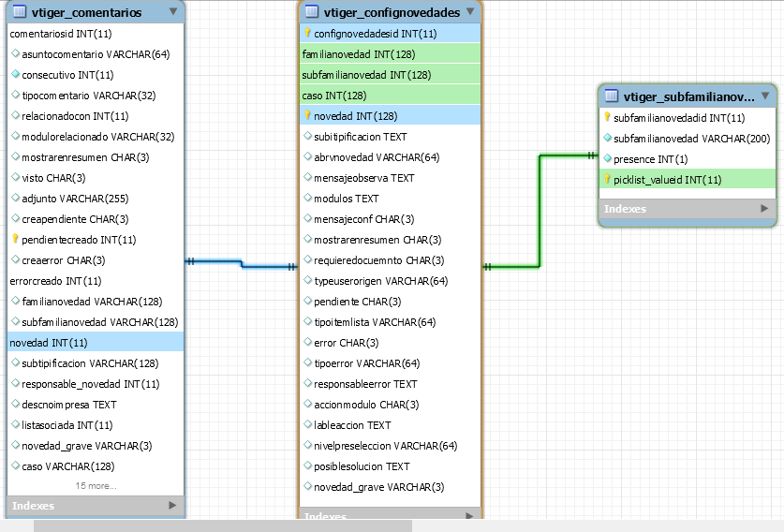Click diamond icon of subfamilianovedad VARCHAR(200)

pyautogui.click(x=608, y=138)
